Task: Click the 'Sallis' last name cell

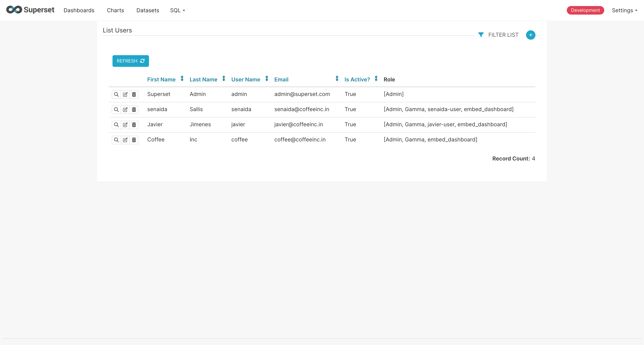Action: click(x=196, y=109)
